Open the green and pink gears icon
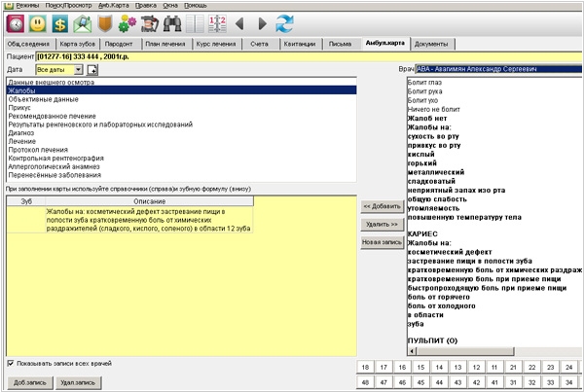 [128, 23]
